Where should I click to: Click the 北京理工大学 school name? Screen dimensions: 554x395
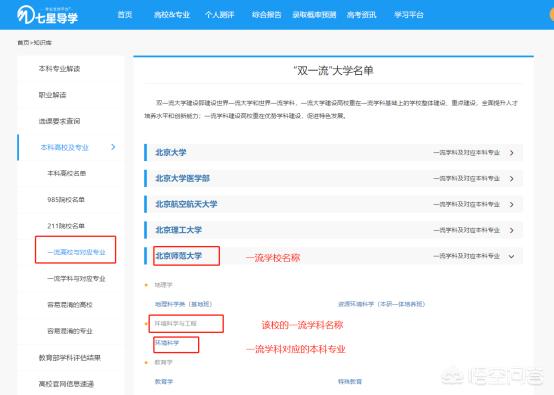click(178, 230)
